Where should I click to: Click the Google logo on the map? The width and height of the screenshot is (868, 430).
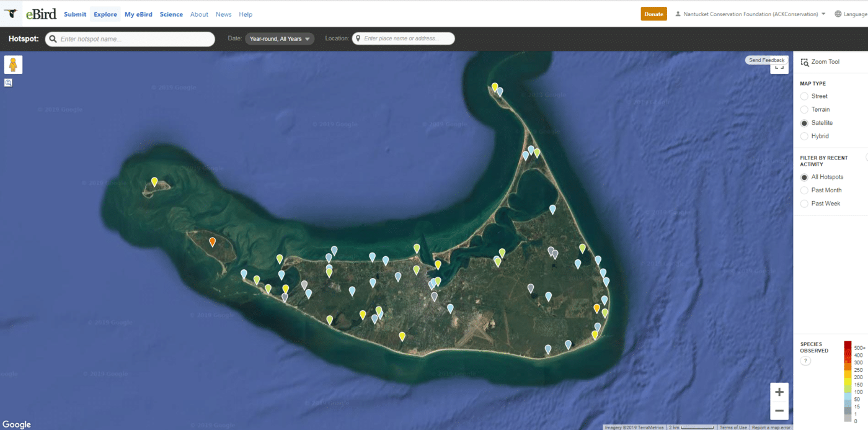(17, 424)
